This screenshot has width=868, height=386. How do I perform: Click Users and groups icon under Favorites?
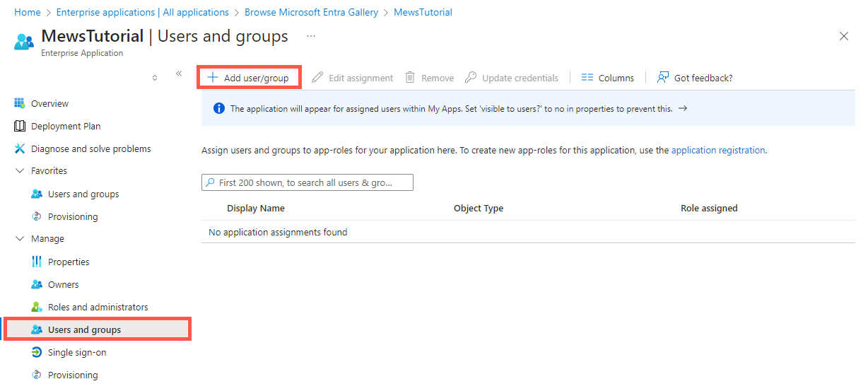point(37,194)
